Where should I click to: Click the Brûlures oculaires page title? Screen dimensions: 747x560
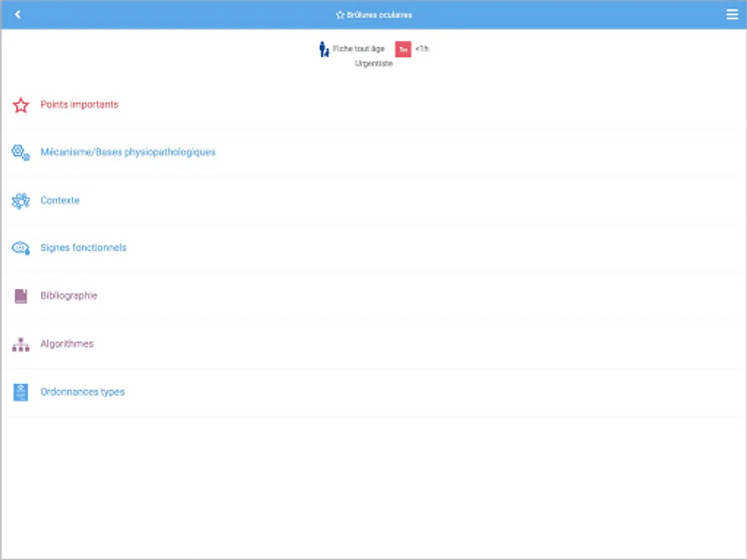coord(379,15)
